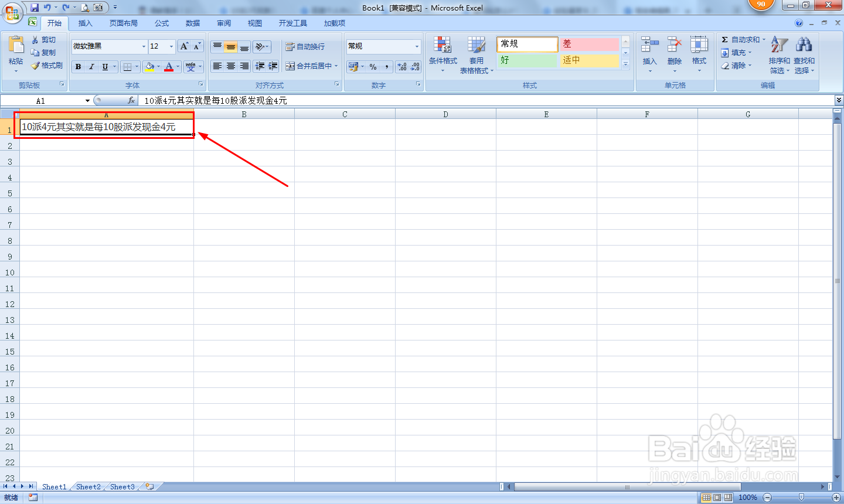Image resolution: width=844 pixels, height=504 pixels.
Task: Switch to the 公式 (Formulas) tab
Action: coord(162,23)
